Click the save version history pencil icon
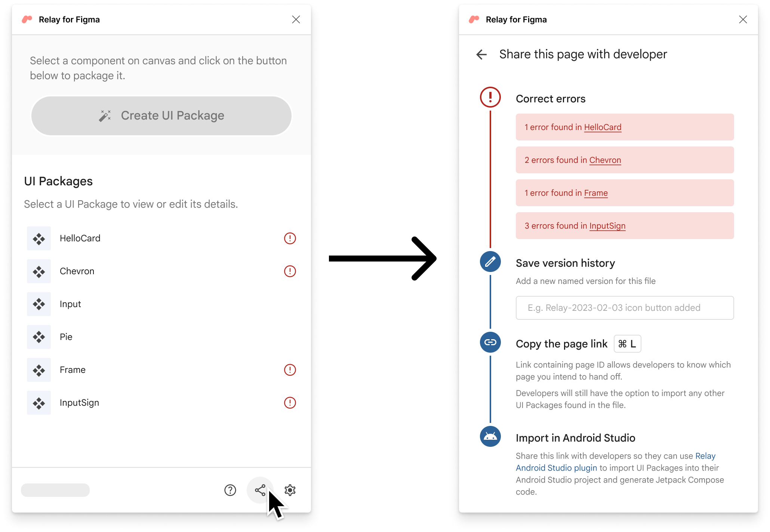Image resolution: width=770 pixels, height=532 pixels. point(490,261)
